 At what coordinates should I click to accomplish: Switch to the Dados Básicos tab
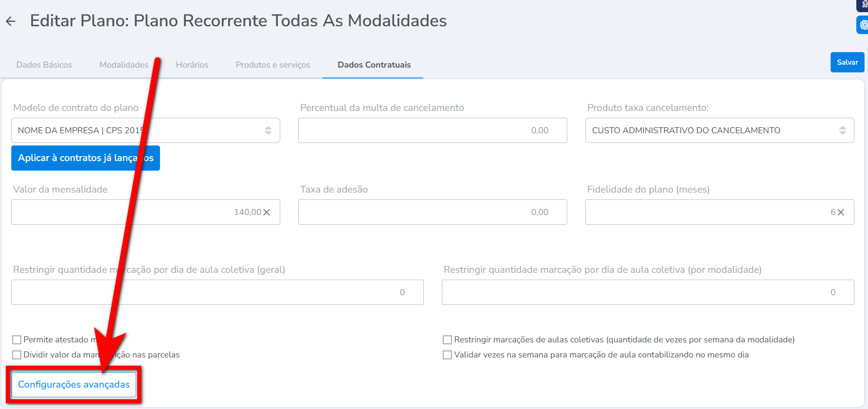(44, 65)
